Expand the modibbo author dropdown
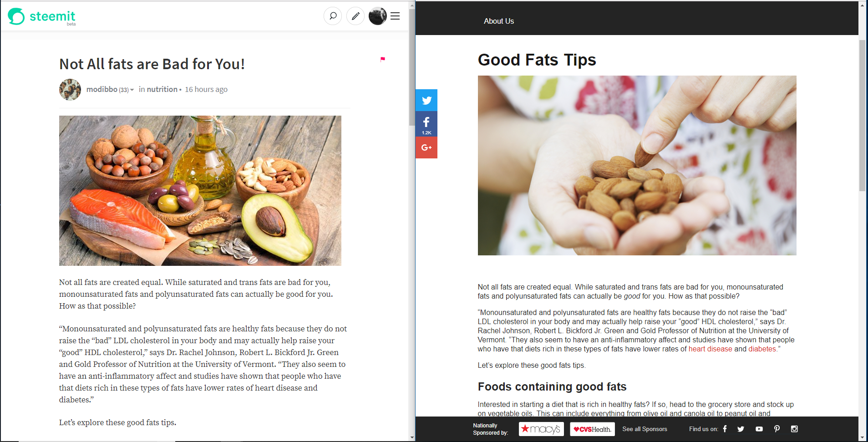 point(132,90)
